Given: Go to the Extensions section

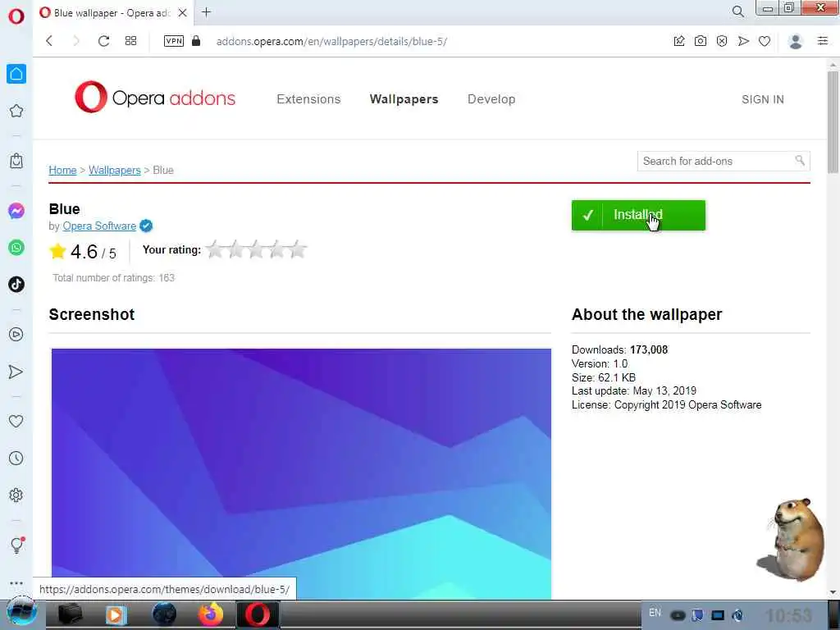Looking at the screenshot, I should pyautogui.click(x=308, y=99).
